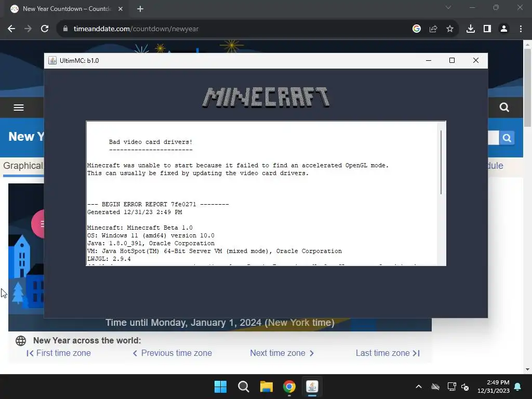Go to Last time zone link

(388, 353)
